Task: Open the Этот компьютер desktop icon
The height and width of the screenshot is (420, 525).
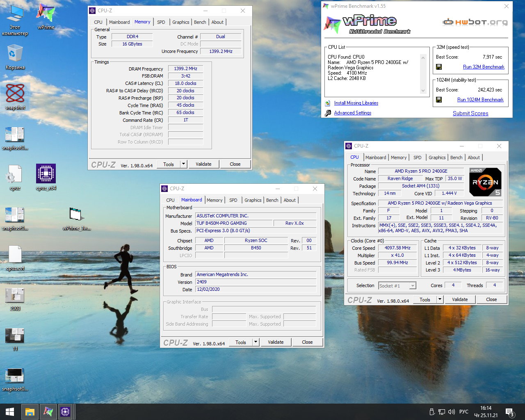Action: (x=15, y=20)
